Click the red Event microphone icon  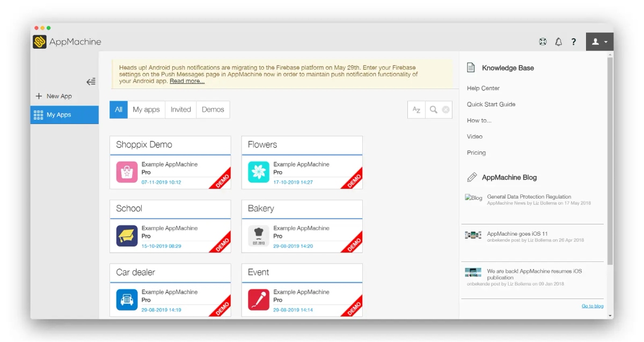259,300
